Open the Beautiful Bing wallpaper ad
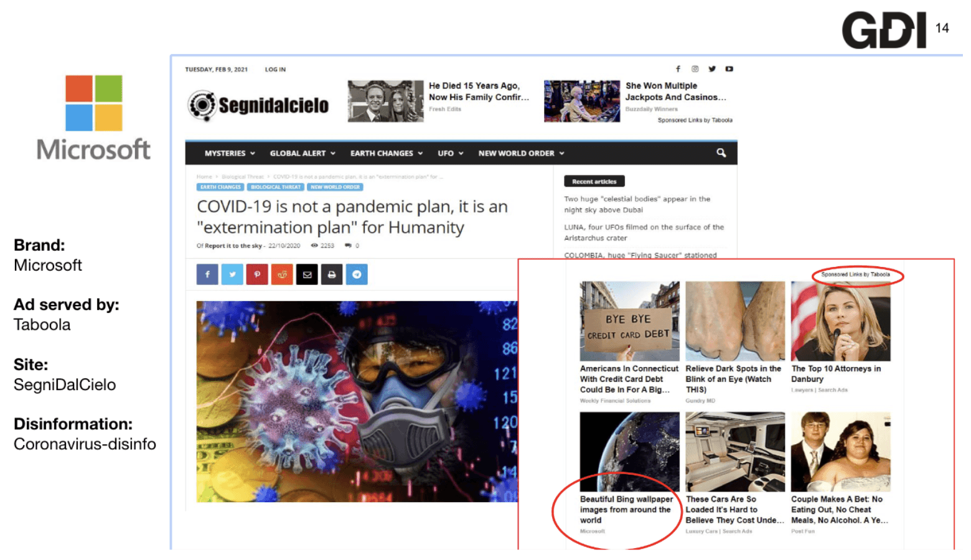 pyautogui.click(x=627, y=509)
